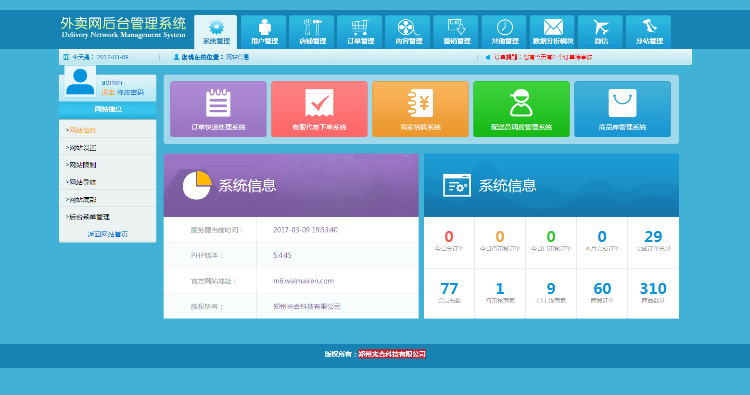Click the admin avatar picture

click(80, 81)
